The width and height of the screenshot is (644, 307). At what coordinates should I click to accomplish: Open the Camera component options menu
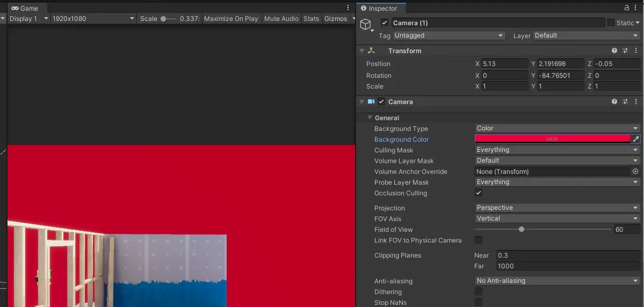(x=636, y=102)
